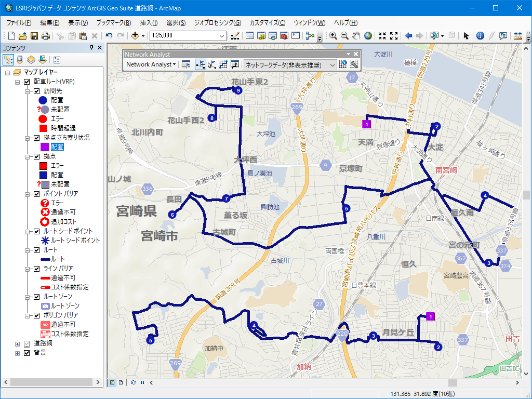The width and height of the screenshot is (532, 399).
Task: Undo the last action
Action: coord(109,36)
